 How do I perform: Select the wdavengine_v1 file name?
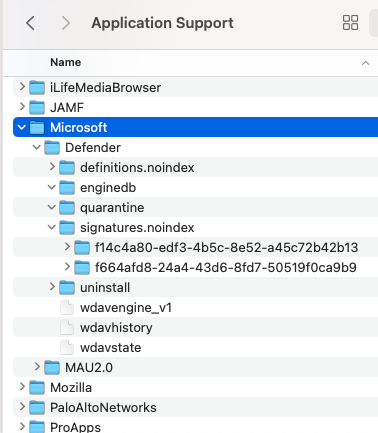pyautogui.click(x=126, y=308)
